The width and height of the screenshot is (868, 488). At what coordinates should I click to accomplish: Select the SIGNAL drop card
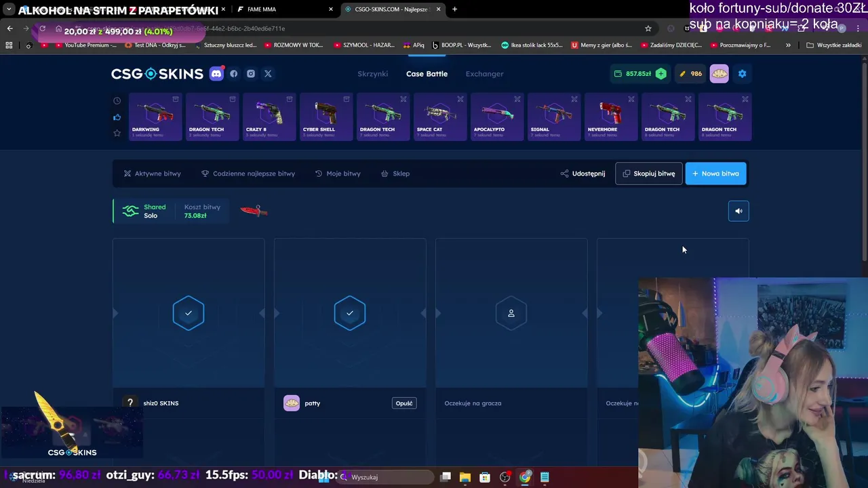pos(554,117)
